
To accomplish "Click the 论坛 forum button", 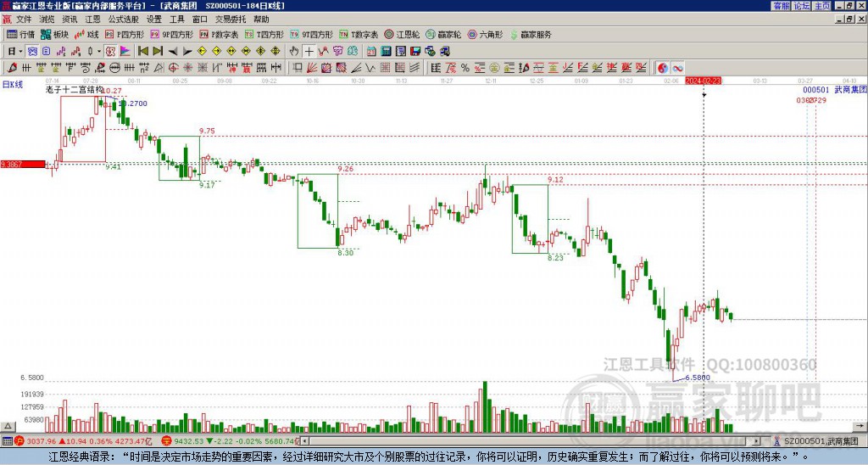I will [x=802, y=6].
